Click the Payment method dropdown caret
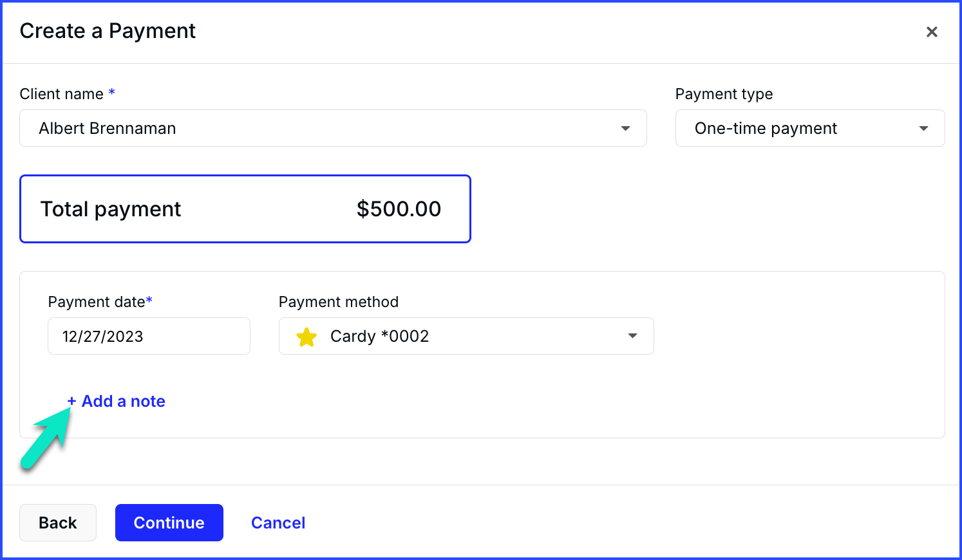This screenshot has width=962, height=560. click(632, 336)
